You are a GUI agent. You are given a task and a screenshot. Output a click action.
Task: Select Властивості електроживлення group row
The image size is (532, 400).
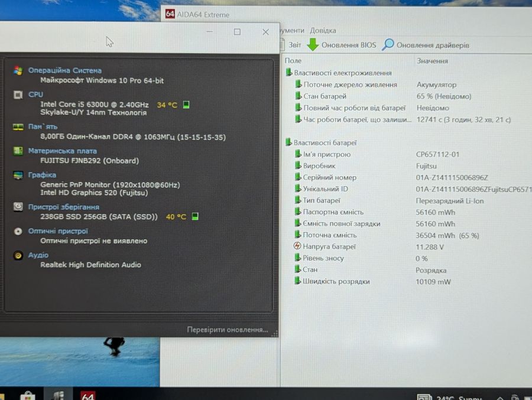(x=342, y=73)
